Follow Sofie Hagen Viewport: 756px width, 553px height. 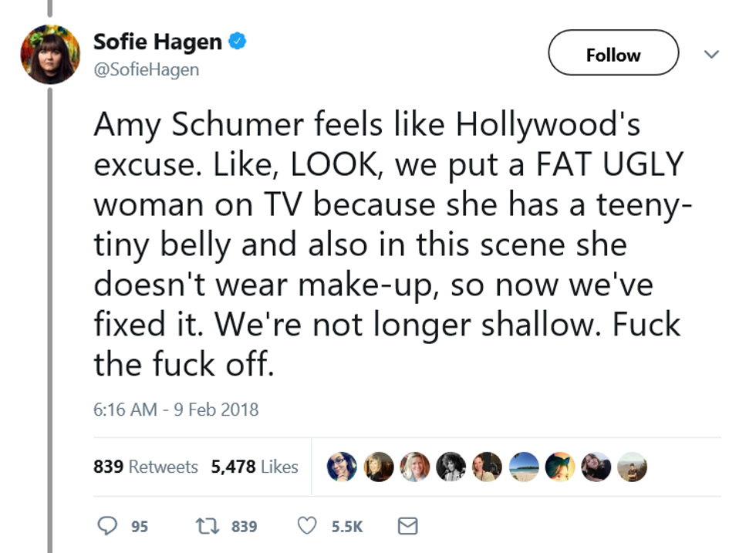click(613, 54)
